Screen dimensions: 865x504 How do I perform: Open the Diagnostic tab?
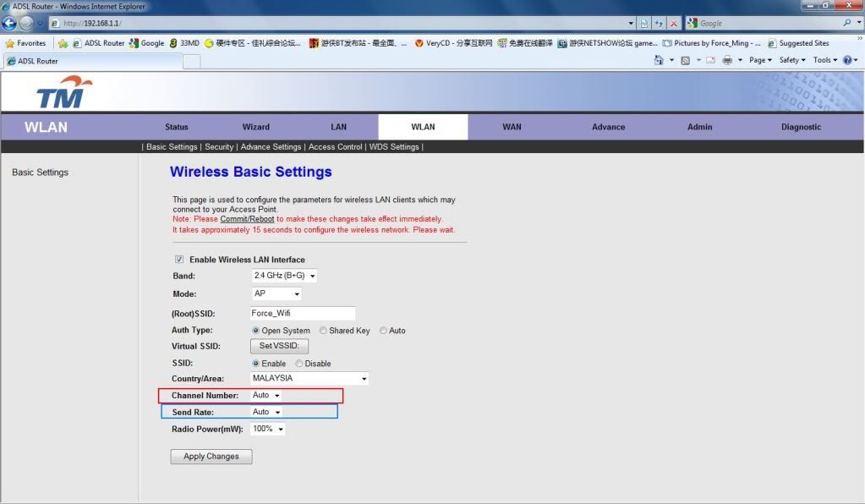click(801, 127)
